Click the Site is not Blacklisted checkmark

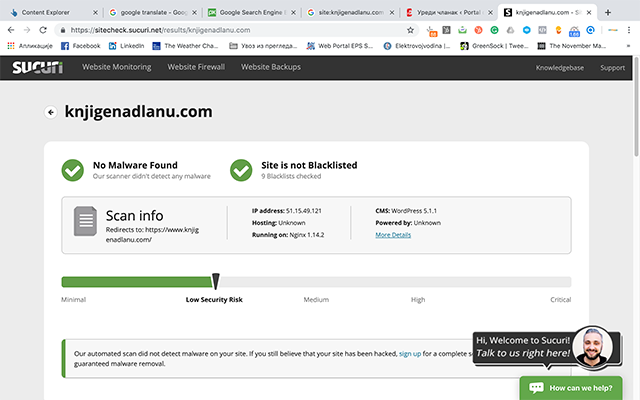pyautogui.click(x=240, y=170)
